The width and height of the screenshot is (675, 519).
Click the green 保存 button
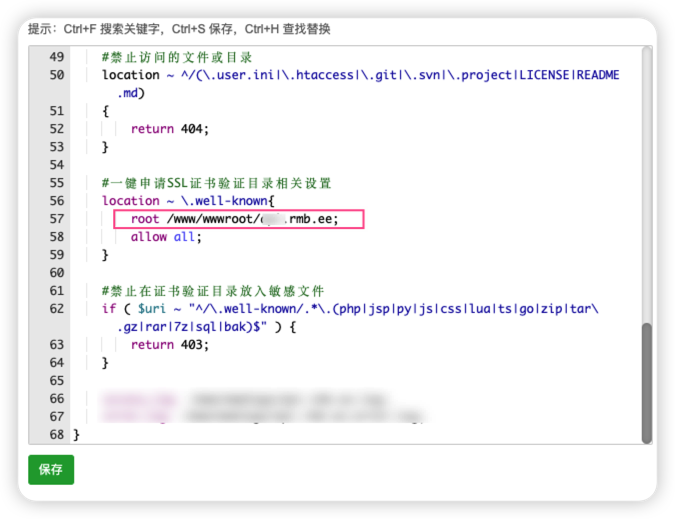click(51, 469)
